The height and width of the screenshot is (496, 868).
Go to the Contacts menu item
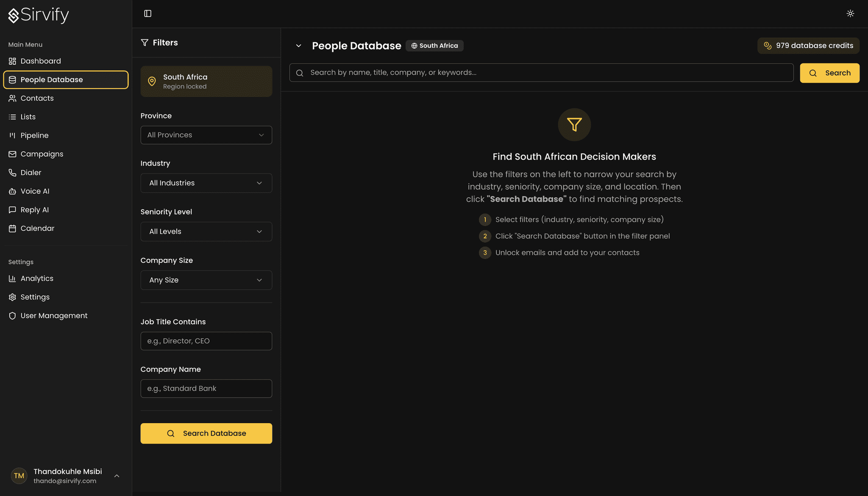[37, 98]
